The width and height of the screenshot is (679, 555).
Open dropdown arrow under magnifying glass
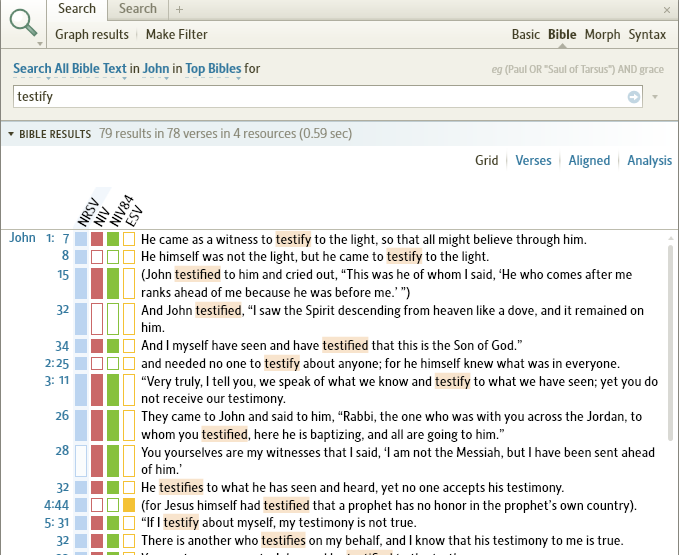point(40,44)
